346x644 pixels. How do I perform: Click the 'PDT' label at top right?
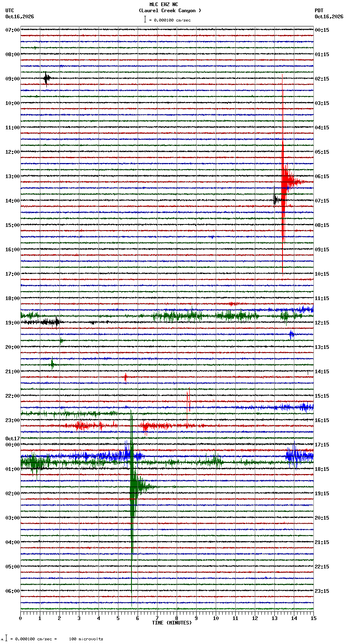coord(319,11)
